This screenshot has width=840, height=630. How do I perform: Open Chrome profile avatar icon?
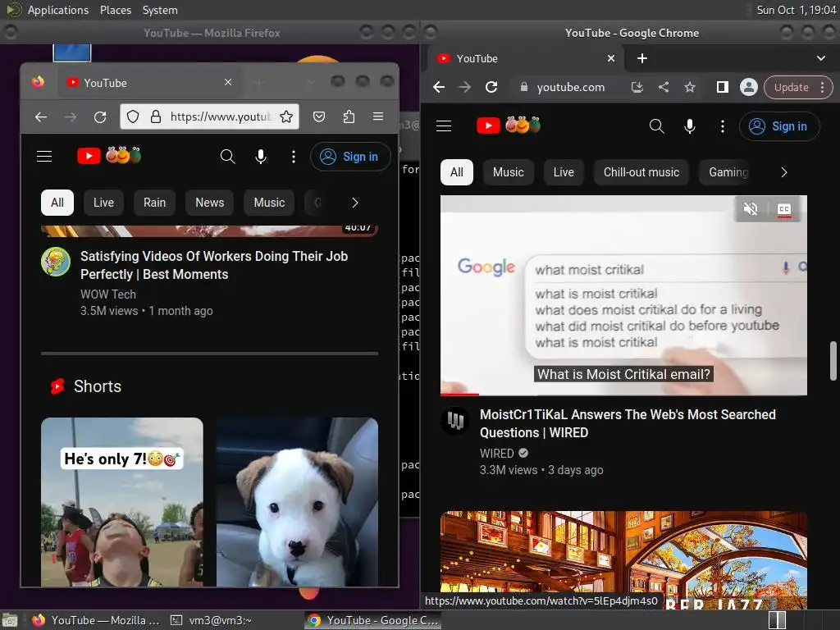(x=748, y=87)
